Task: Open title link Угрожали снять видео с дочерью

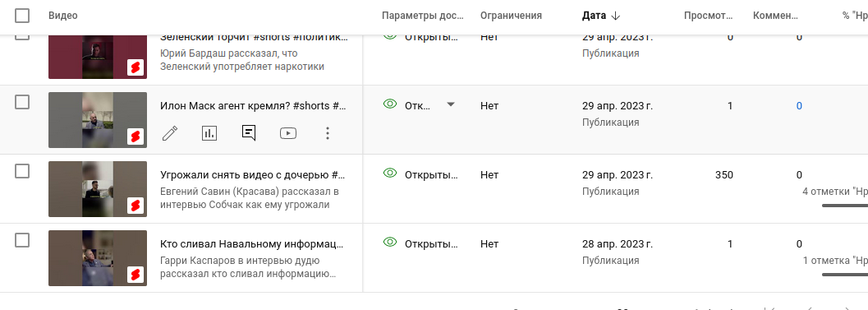Action: pos(252,174)
